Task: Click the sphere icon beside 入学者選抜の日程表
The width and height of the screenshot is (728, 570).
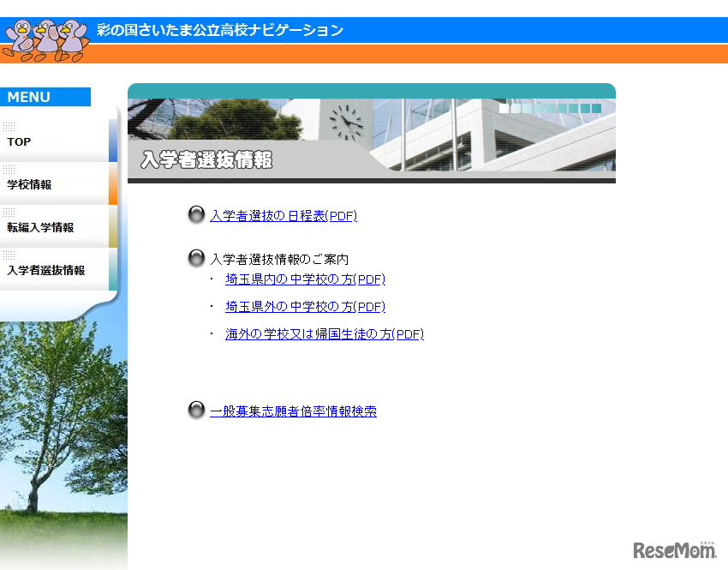Action: click(196, 214)
